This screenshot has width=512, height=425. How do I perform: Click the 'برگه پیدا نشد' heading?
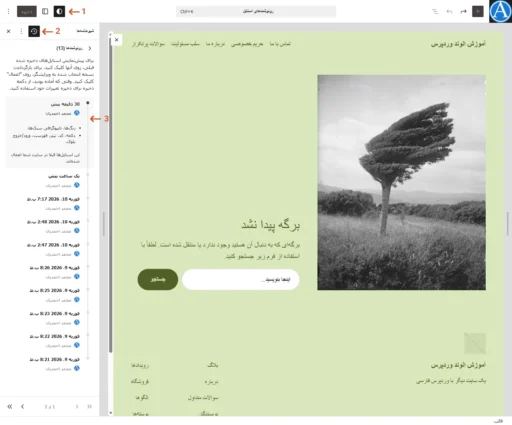tap(270, 225)
